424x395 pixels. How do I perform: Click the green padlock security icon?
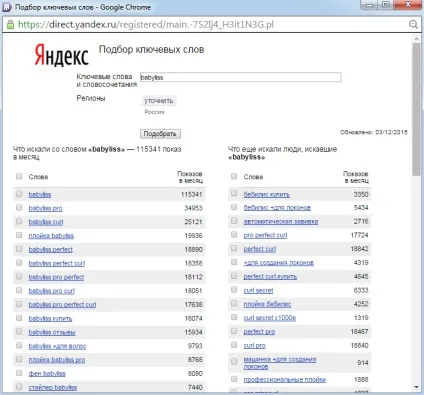point(10,24)
